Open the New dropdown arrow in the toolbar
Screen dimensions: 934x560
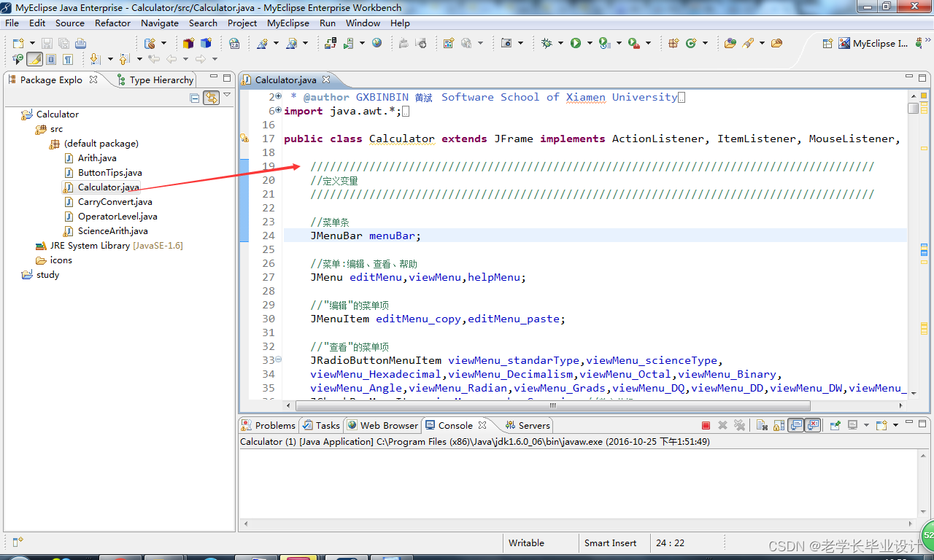[32, 43]
